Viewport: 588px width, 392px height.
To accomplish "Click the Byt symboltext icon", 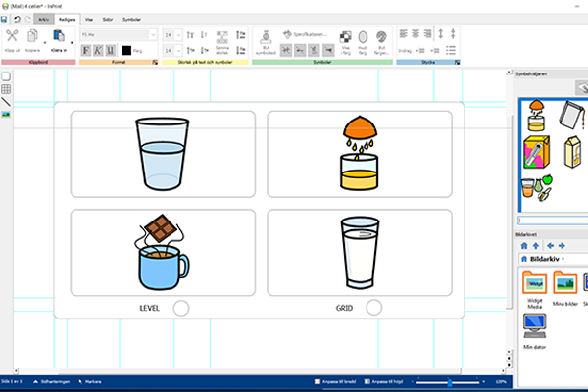I will [x=265, y=38].
